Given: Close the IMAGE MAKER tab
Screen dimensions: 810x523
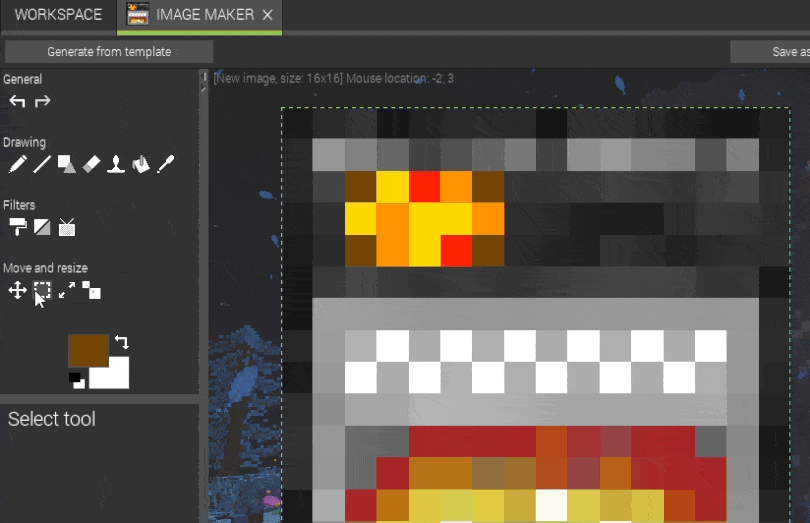Looking at the screenshot, I should pos(267,15).
